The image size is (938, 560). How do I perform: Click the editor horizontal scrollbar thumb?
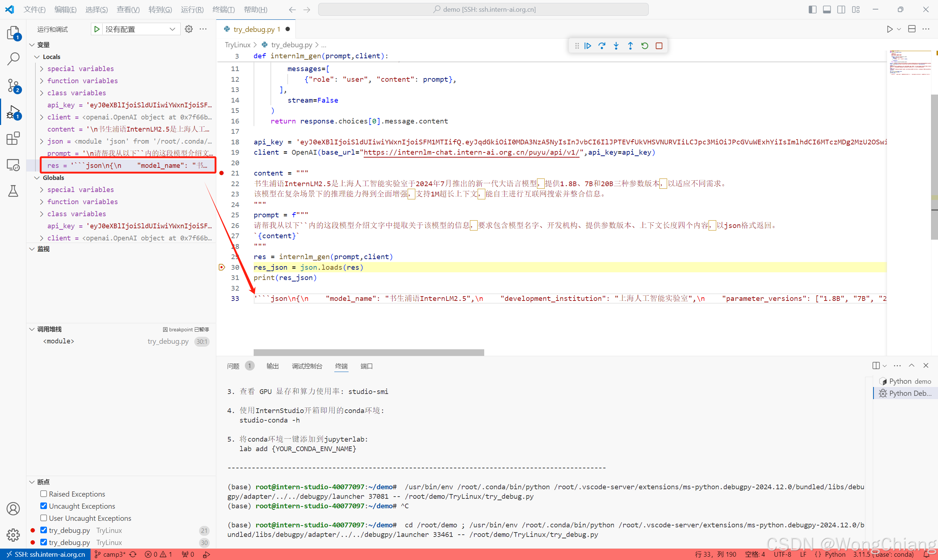tap(369, 352)
